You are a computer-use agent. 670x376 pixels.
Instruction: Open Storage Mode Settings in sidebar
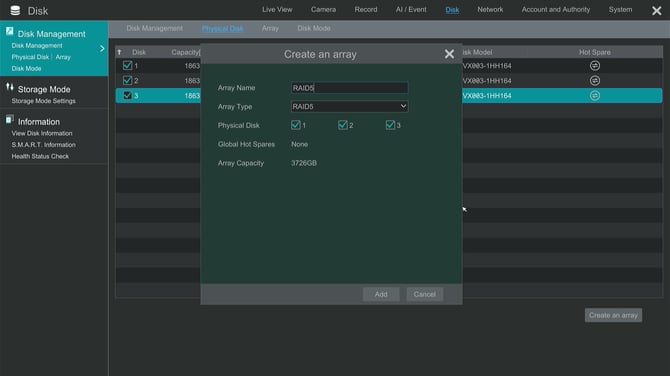pyautogui.click(x=44, y=101)
